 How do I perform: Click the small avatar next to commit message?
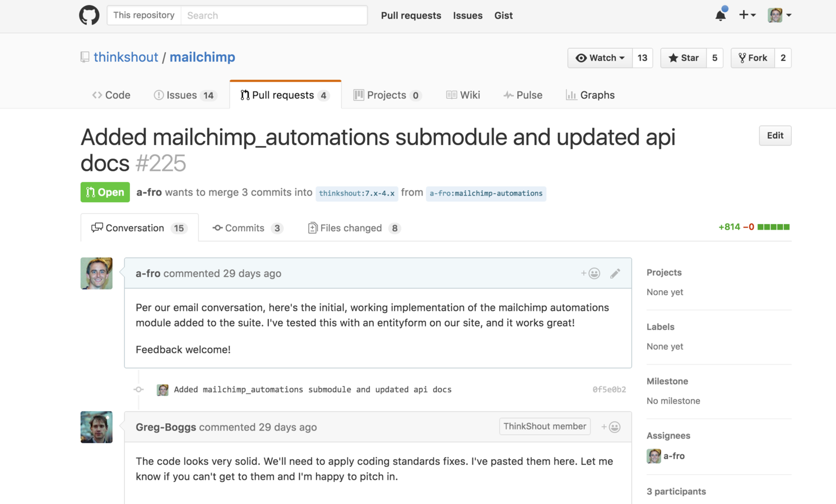[162, 390]
